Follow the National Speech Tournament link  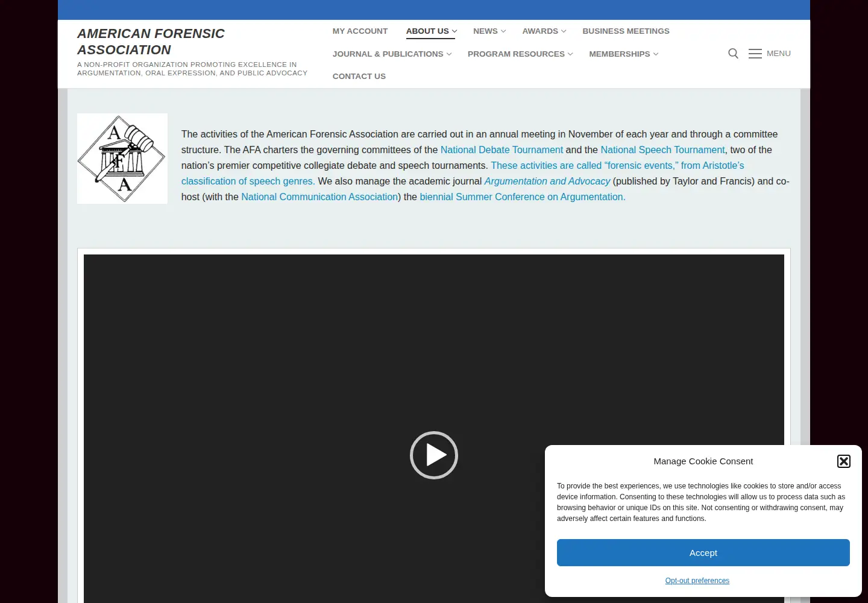tap(662, 150)
